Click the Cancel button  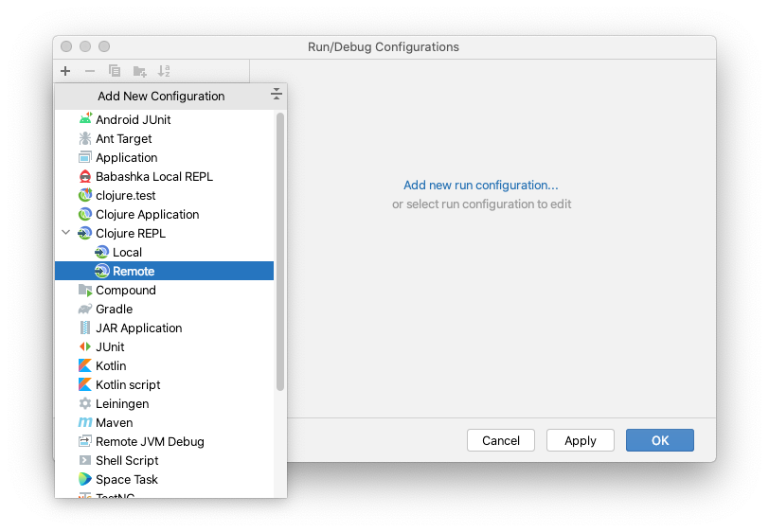click(501, 440)
